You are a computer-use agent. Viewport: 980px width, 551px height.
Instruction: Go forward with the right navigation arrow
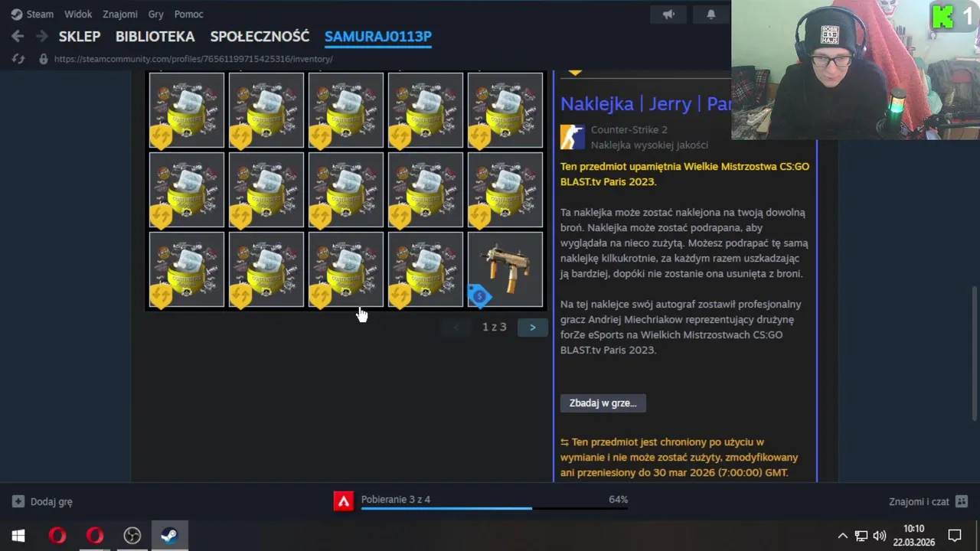[x=42, y=36]
